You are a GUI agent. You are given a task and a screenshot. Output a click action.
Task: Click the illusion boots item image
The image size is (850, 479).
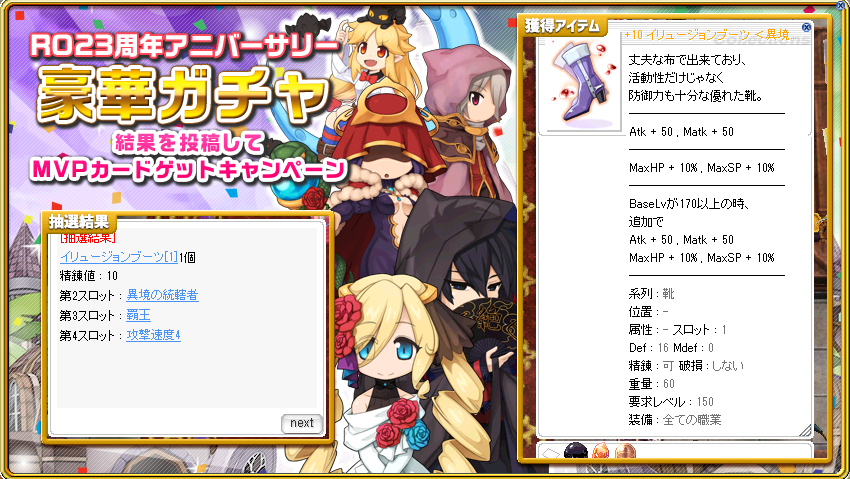click(583, 81)
